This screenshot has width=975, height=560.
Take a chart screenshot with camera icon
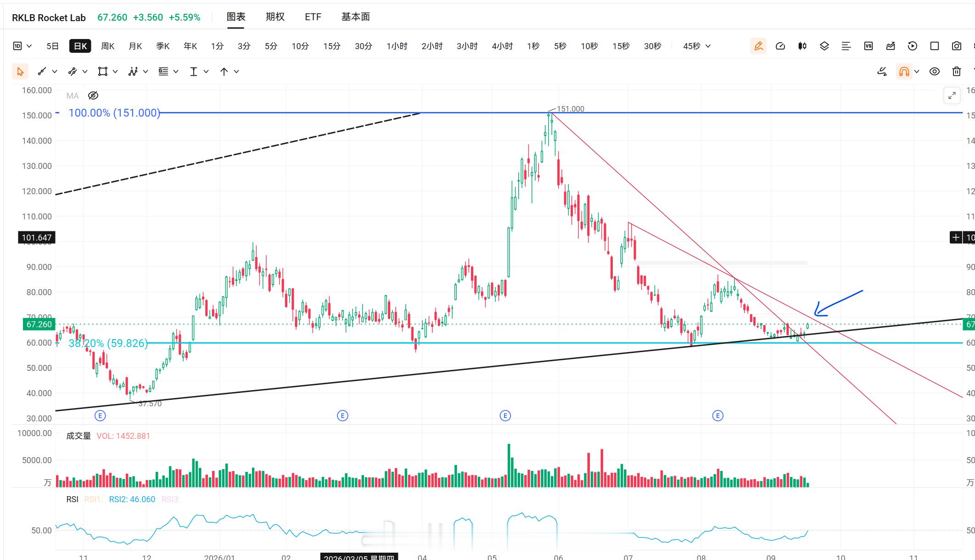pyautogui.click(x=957, y=46)
